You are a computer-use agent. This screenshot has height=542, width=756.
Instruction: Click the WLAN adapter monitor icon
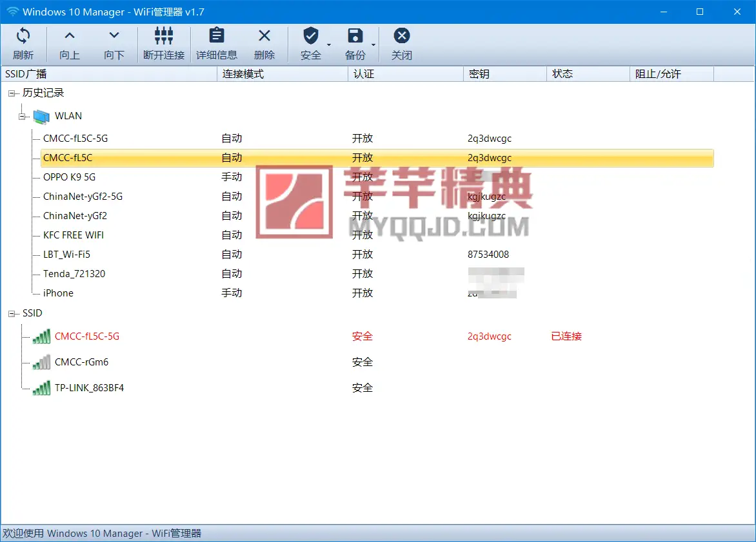41,116
